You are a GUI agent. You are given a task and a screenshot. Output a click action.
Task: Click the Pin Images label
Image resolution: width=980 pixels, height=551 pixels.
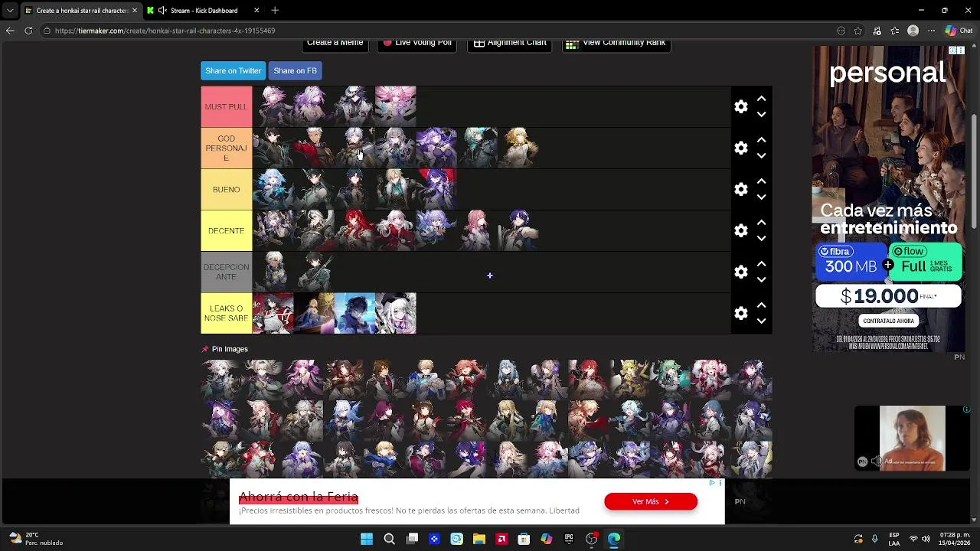tap(230, 349)
